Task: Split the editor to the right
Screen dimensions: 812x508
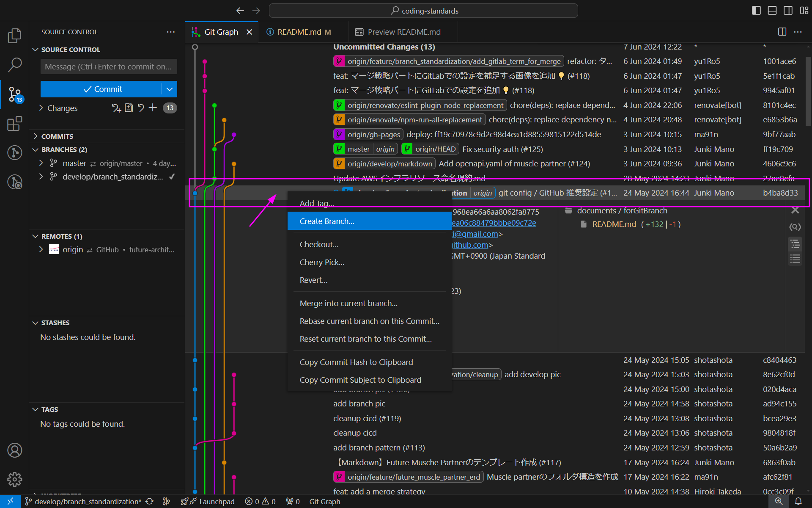Action: [x=782, y=32]
